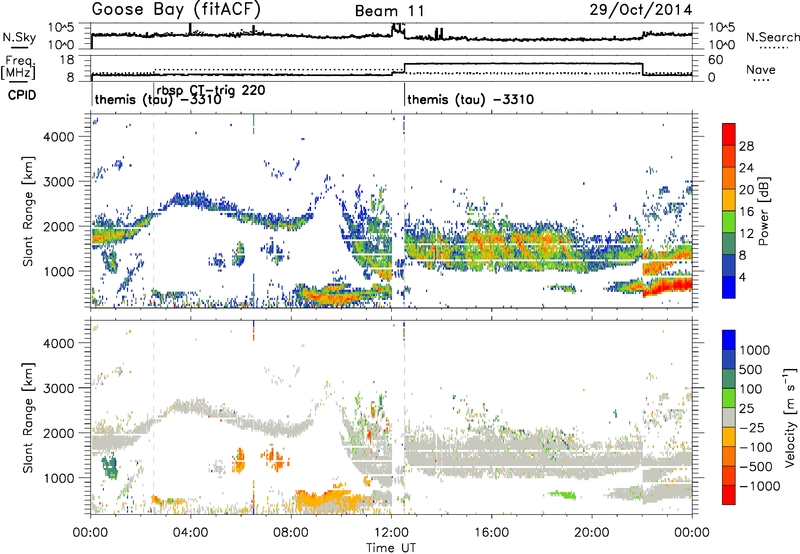Click the '18' tick on frequency axis

pos(67,60)
